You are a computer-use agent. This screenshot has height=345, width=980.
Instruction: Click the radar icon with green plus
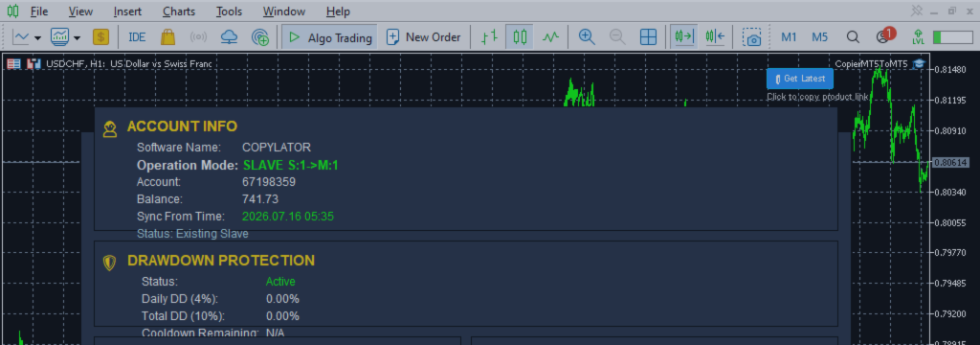click(259, 37)
